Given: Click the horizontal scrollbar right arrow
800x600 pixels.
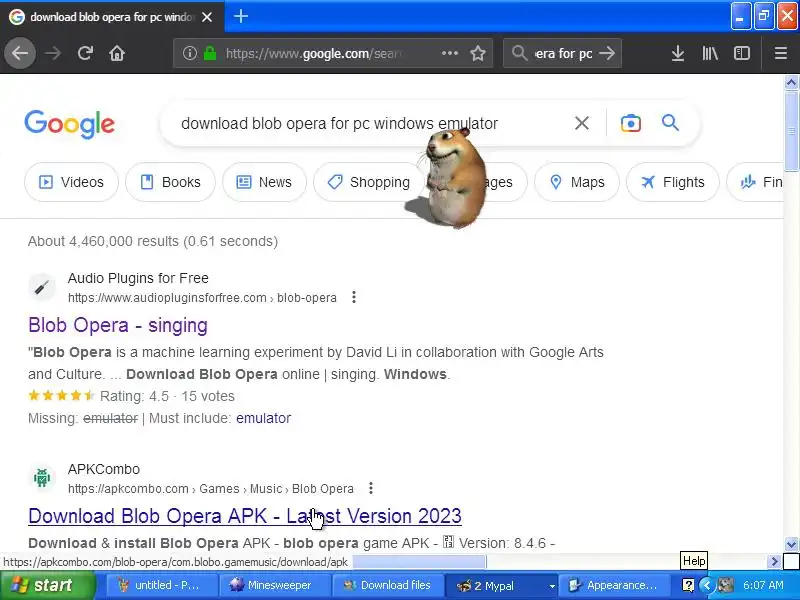Looking at the screenshot, I should tap(774, 562).
